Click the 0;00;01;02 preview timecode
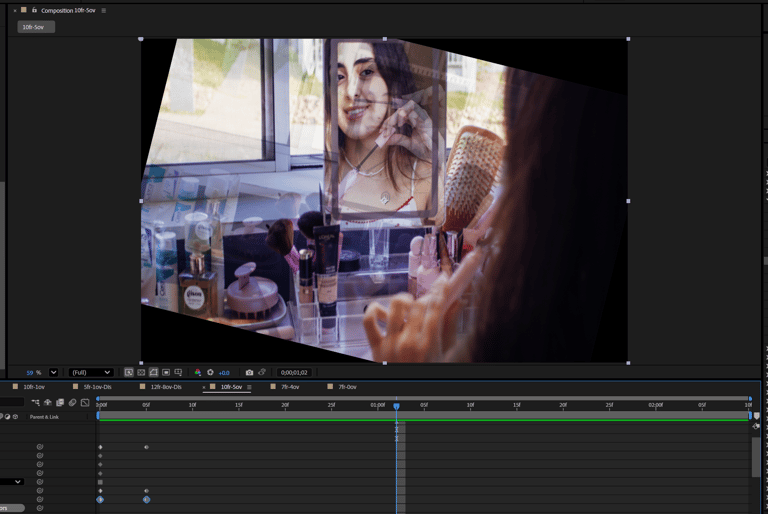This screenshot has height=514, width=768. click(x=294, y=372)
